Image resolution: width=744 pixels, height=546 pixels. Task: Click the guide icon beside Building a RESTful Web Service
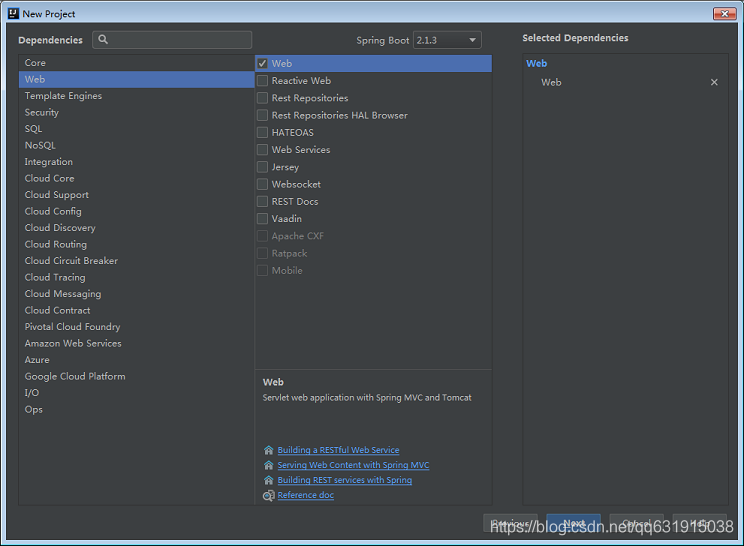(269, 450)
